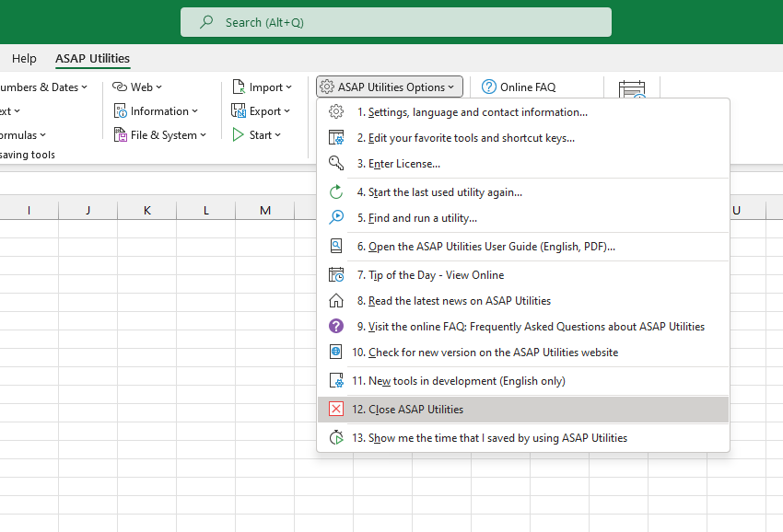Click the Web chain link icon
This screenshot has width=783, height=532.
[120, 87]
